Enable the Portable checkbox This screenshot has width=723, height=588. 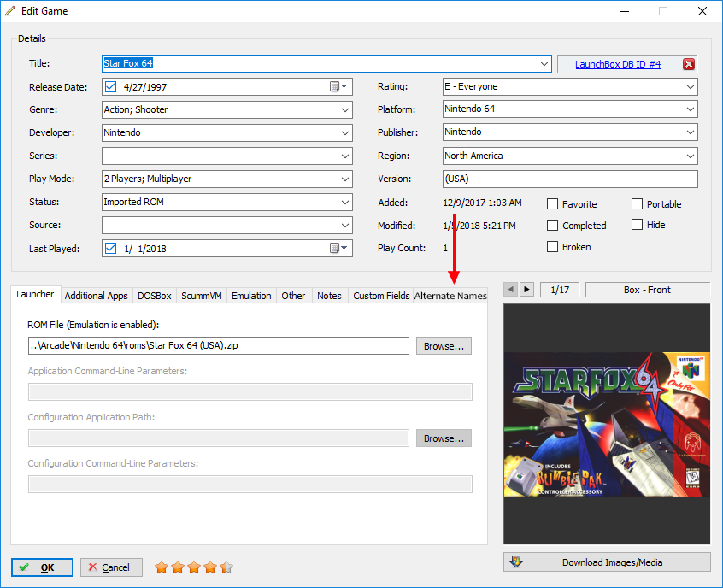coord(637,204)
